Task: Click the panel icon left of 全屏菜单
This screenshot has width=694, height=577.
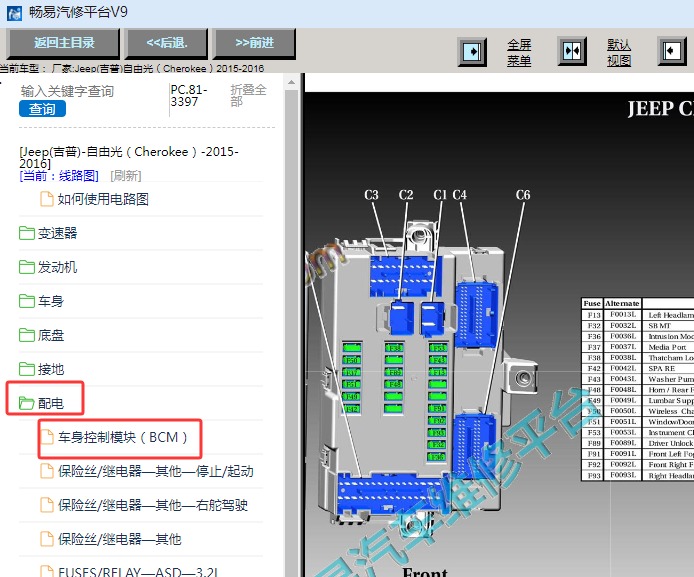Action: (472, 52)
